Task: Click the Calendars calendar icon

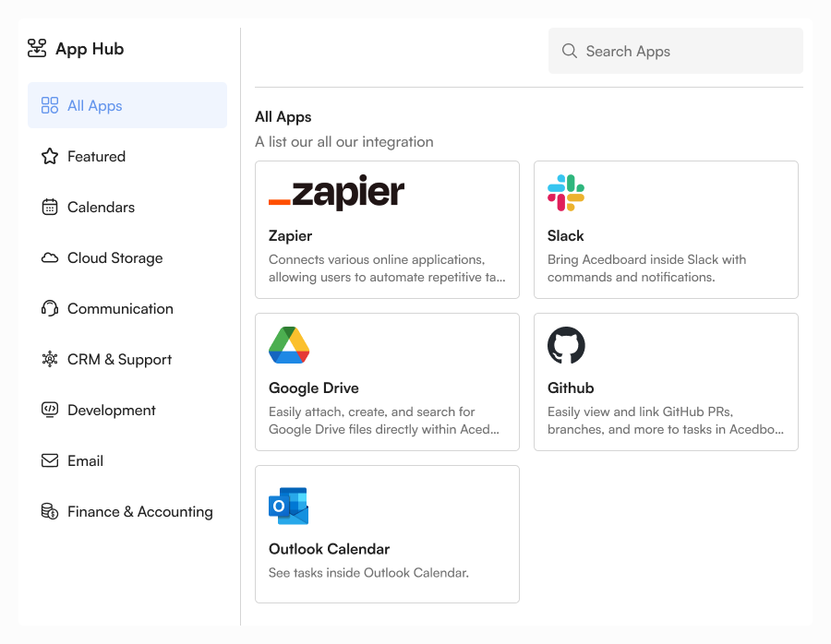Action: pos(50,207)
